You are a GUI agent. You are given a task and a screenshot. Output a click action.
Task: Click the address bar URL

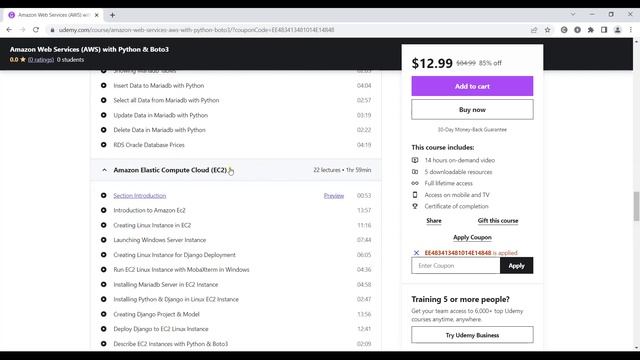[x=196, y=30]
